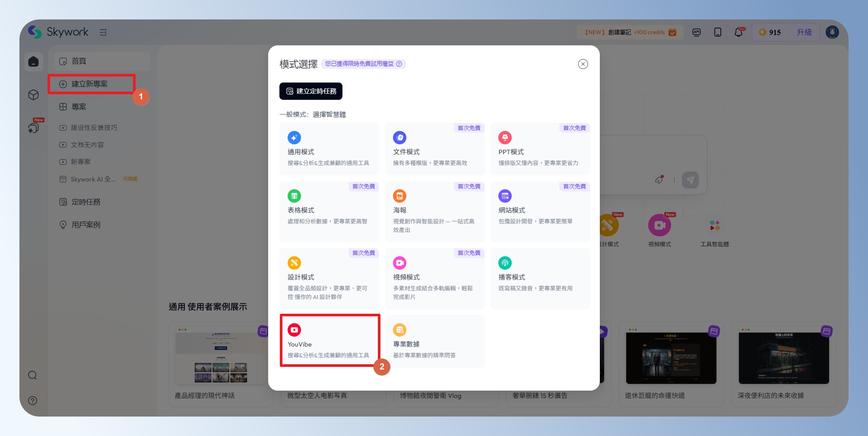
Task: Click the 升級 upgrade link
Action: (804, 32)
